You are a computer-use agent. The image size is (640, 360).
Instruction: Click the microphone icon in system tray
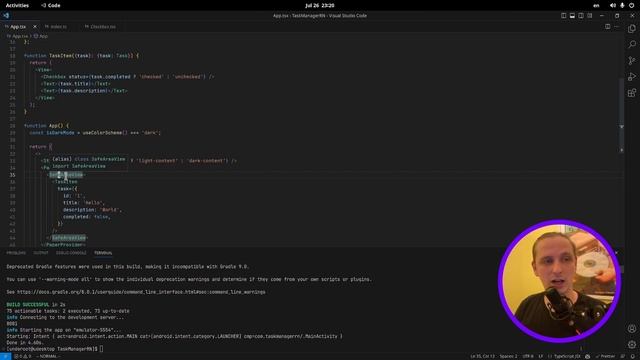(622, 5)
